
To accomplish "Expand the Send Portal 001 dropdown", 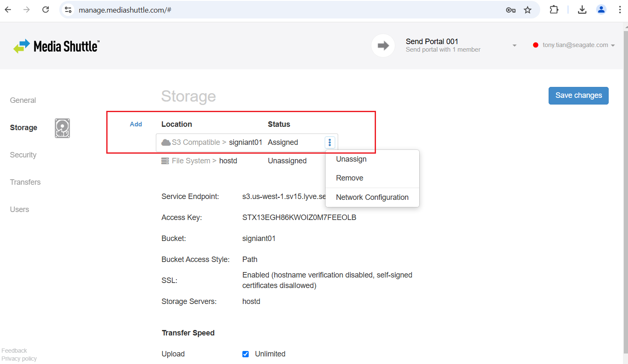I will click(x=514, y=45).
